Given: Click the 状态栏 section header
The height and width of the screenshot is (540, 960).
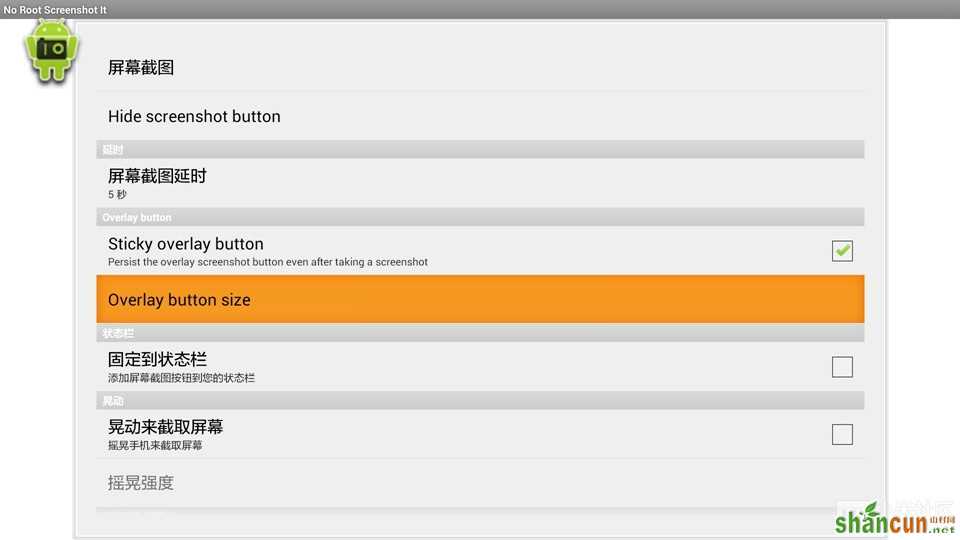Looking at the screenshot, I should tap(480, 333).
